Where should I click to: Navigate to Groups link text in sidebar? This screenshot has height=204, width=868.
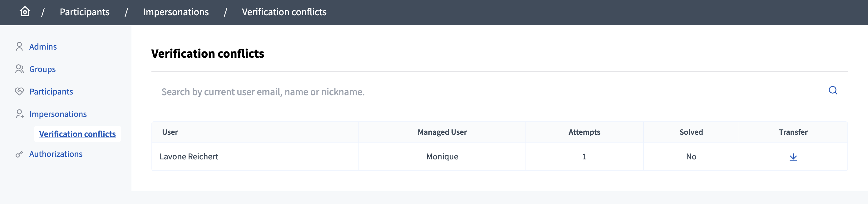coord(42,69)
